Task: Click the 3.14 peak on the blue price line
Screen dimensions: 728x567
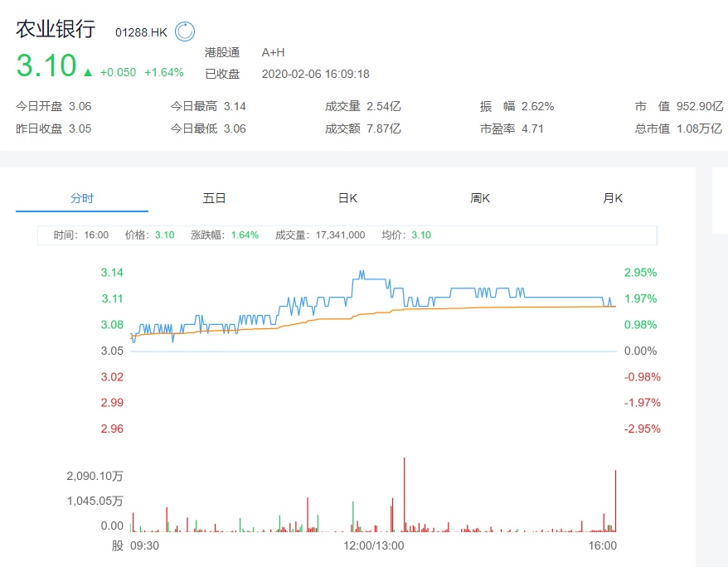Action: click(x=361, y=272)
